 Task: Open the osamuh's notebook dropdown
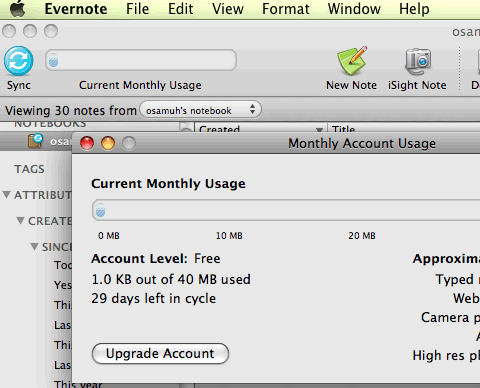pyautogui.click(x=200, y=110)
